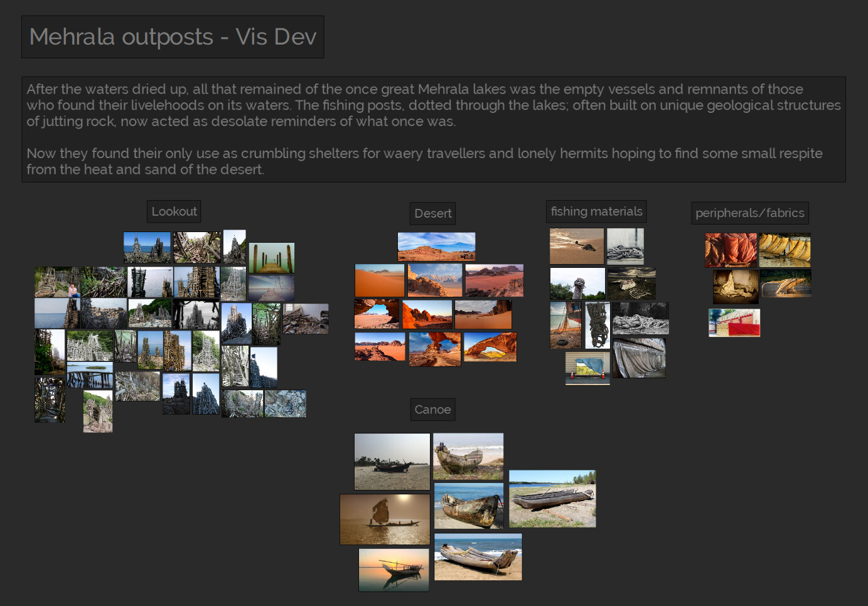Pick the photo with a seated person
Screen dimensions: 868x606
57,282
